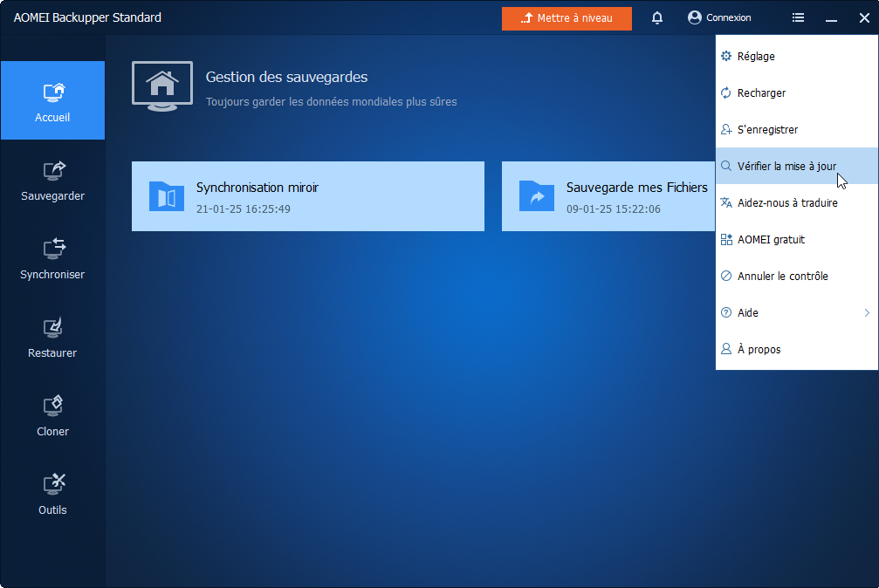Click the magnifier icon for update check

point(726,166)
